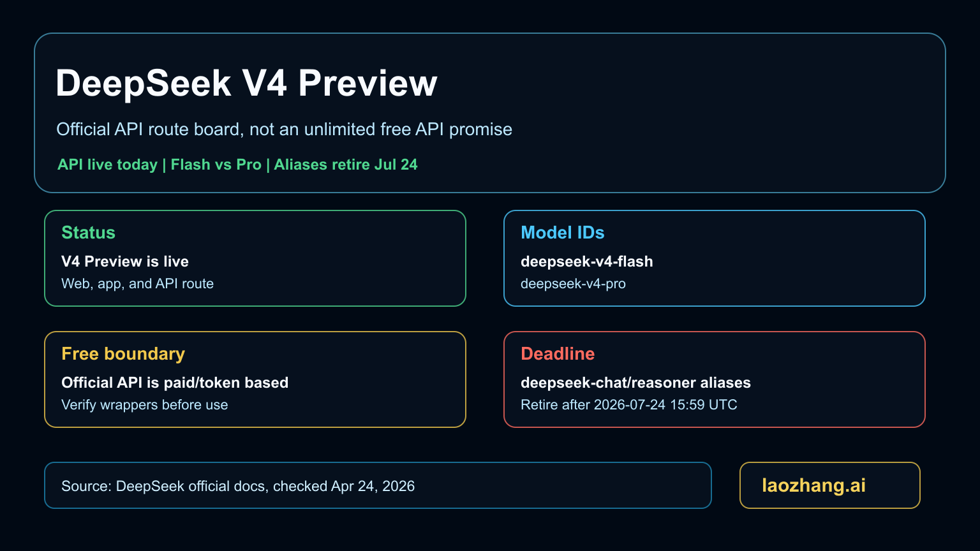Select the deepseek-v4-pro model ID
980x551 pixels.
(573, 284)
